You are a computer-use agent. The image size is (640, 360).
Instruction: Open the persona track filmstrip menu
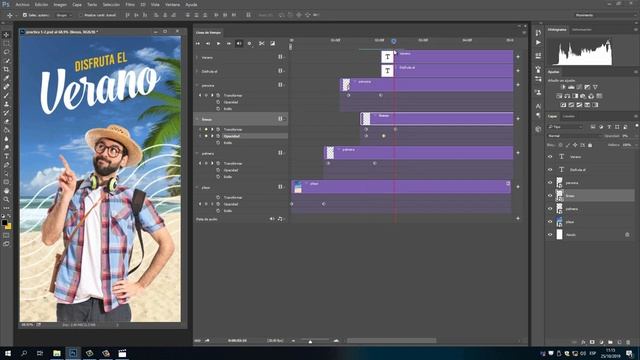coord(281,85)
